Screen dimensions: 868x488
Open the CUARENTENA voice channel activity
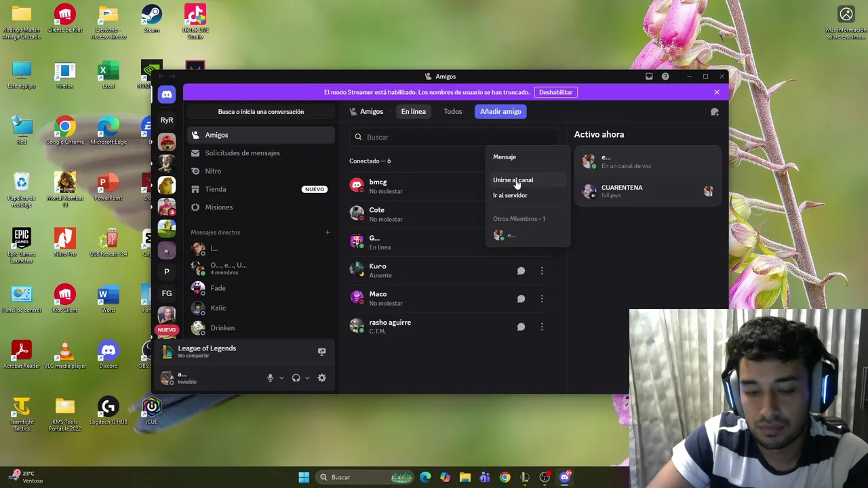[x=648, y=191]
